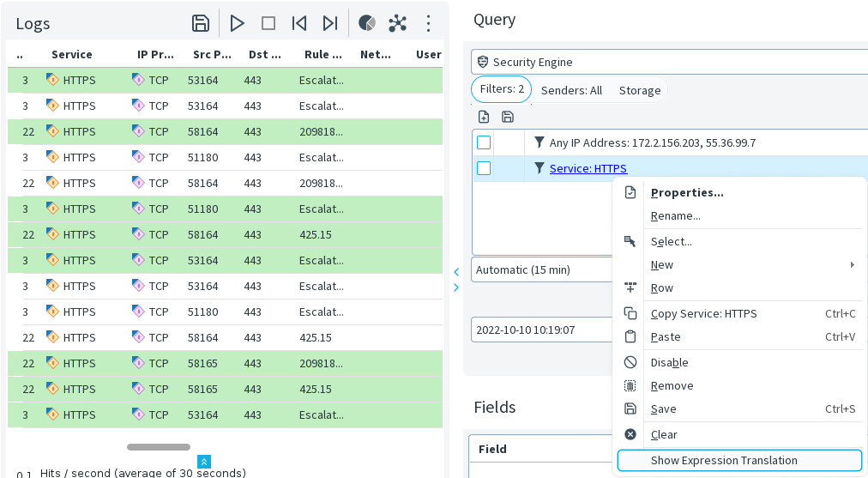The height and width of the screenshot is (478, 868).
Task: Open the statistics pie chart icon
Action: [x=367, y=23]
